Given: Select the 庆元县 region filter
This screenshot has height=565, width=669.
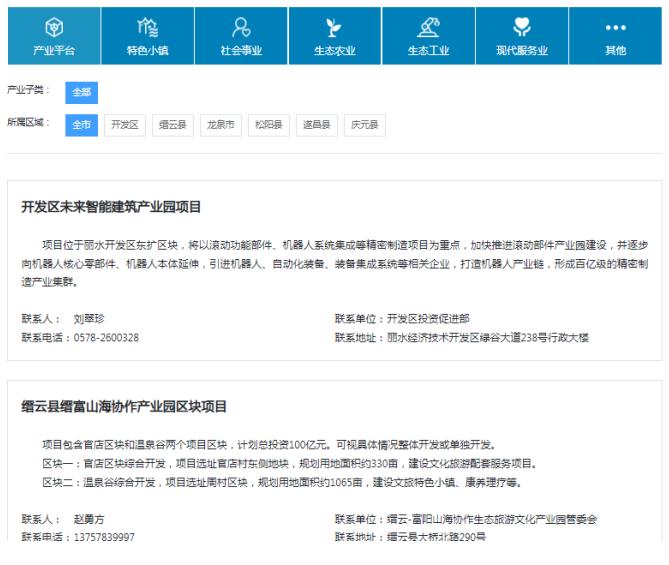Looking at the screenshot, I should tap(363, 125).
